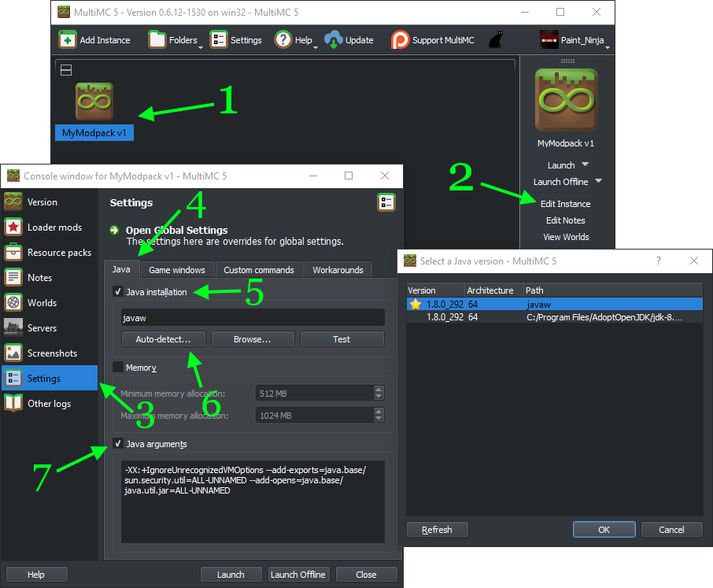Screen dimensions: 713x588
Task: Click the minimum memory 512 MB field
Action: tap(315, 393)
